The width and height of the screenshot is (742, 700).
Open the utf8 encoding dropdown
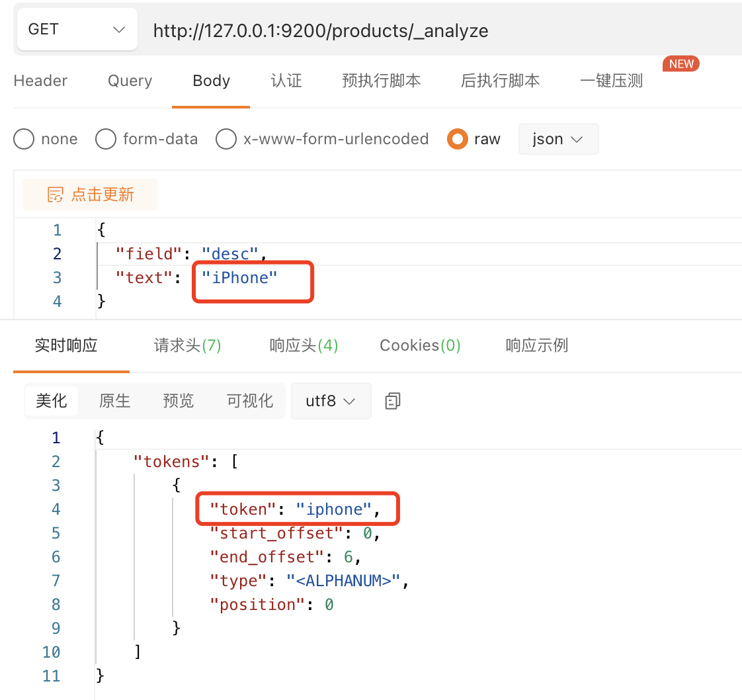pos(331,401)
